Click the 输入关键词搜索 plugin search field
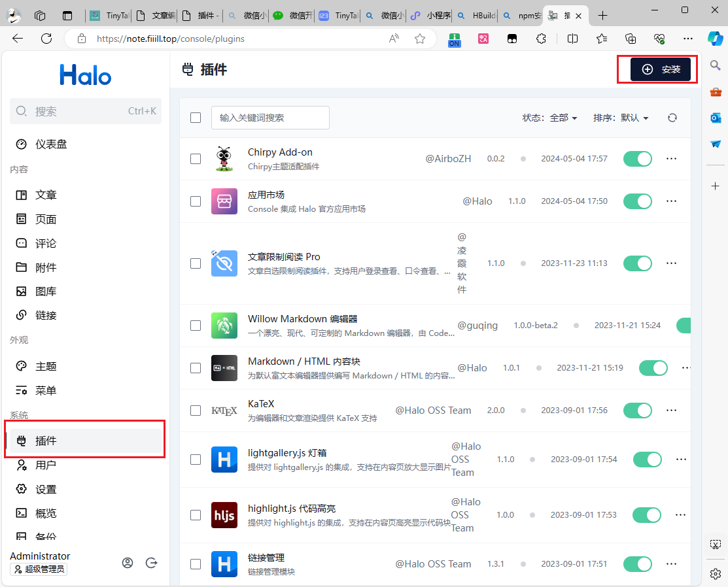 coord(270,118)
